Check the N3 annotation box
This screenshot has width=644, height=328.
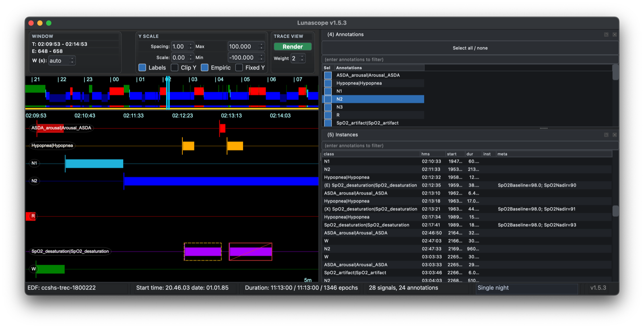pos(328,107)
